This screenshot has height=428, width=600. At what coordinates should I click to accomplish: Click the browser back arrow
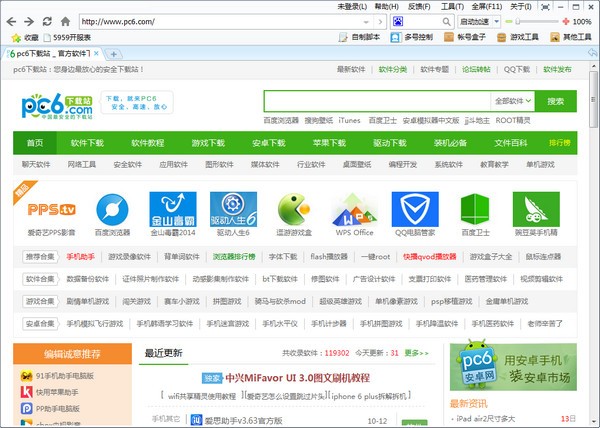click(11, 21)
